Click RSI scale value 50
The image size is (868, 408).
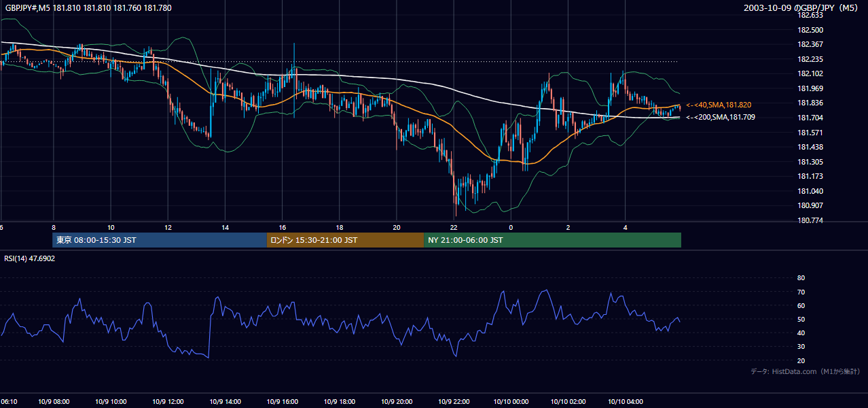801,319
